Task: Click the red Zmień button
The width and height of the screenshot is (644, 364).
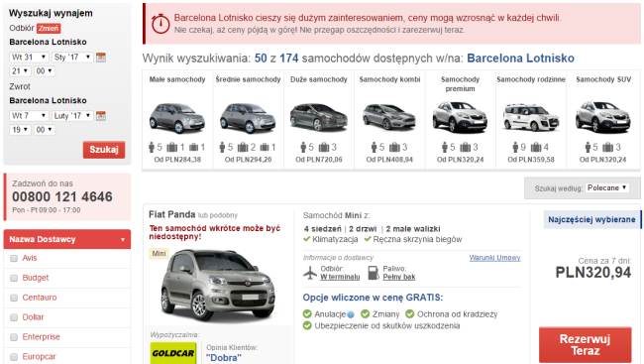Action: coord(49,29)
